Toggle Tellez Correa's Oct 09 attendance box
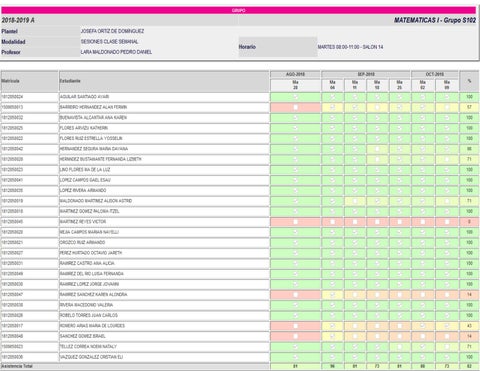 tap(447, 347)
